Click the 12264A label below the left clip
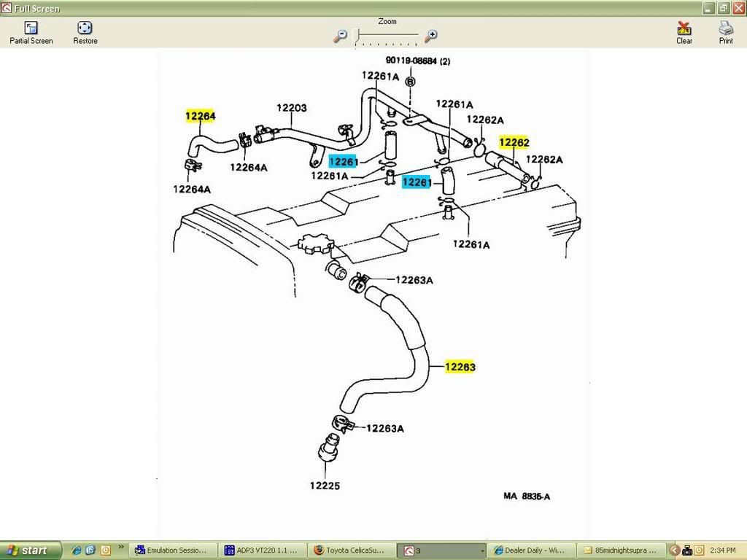 coord(192,190)
